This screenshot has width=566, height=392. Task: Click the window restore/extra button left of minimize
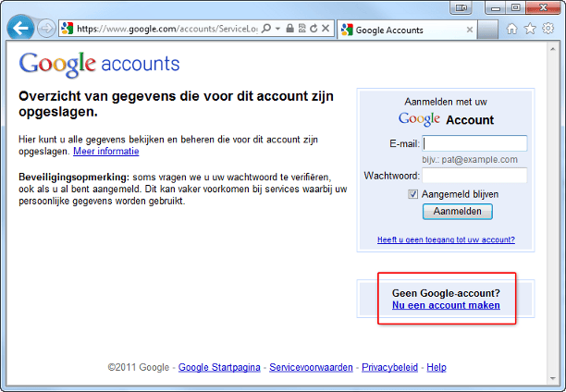[461, 8]
